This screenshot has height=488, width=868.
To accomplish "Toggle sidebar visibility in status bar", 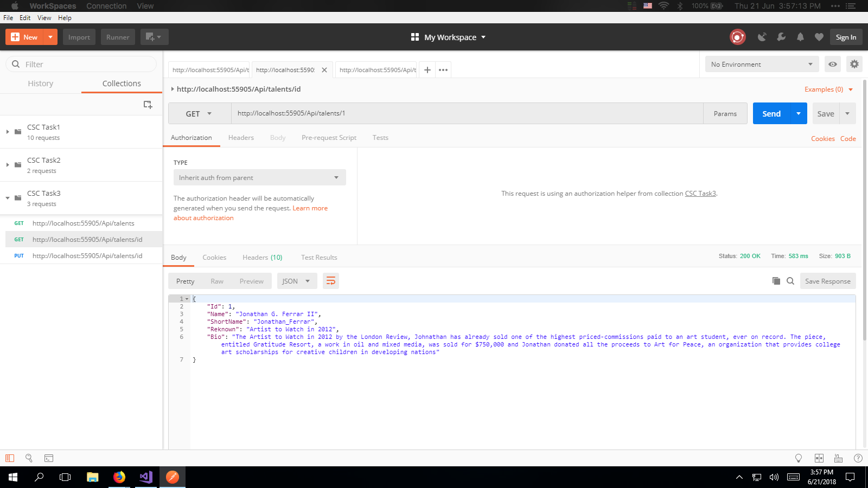I will click(x=10, y=458).
